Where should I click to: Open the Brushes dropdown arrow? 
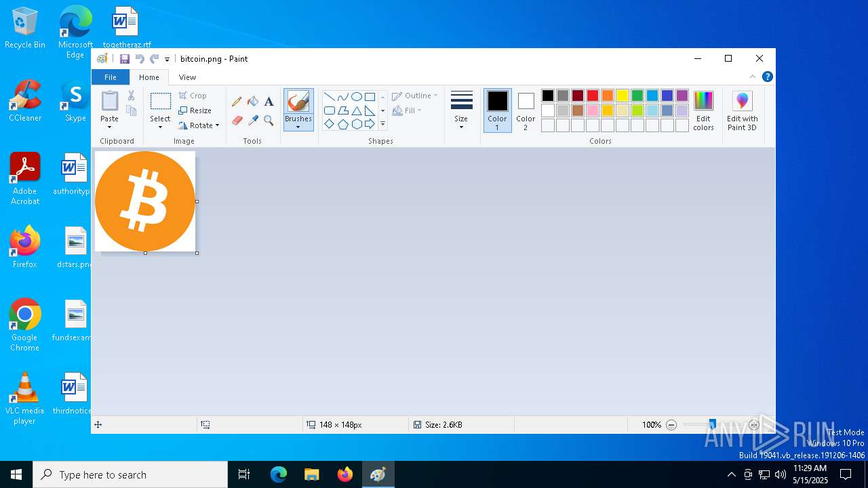pos(298,127)
